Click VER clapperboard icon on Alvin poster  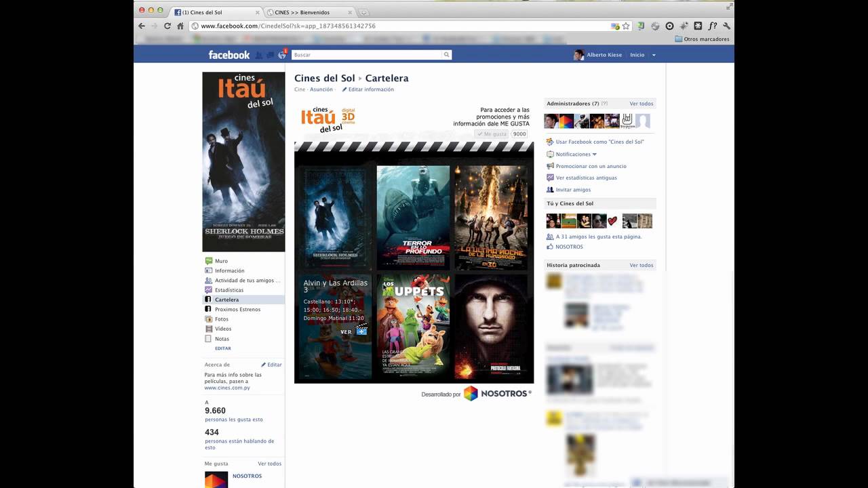point(361,331)
